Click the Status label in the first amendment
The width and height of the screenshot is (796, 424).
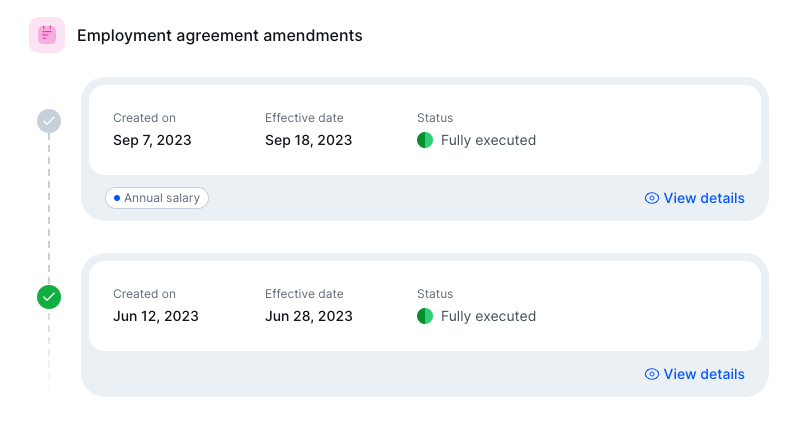coord(435,118)
